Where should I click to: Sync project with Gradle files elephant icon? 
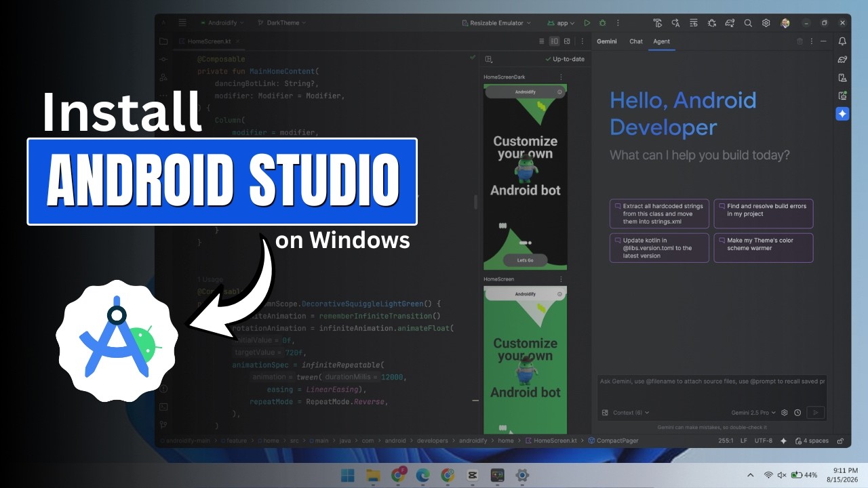pos(730,23)
